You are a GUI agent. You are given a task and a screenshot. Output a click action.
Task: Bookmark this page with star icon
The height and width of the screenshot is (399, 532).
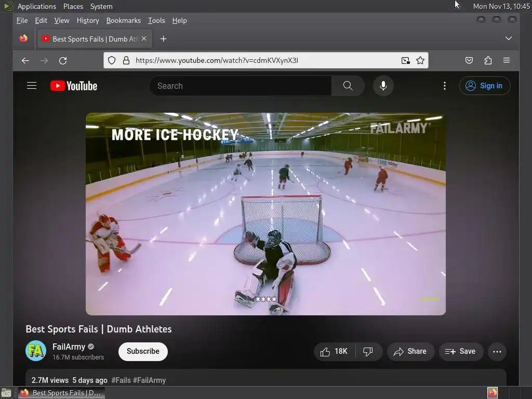pos(420,60)
